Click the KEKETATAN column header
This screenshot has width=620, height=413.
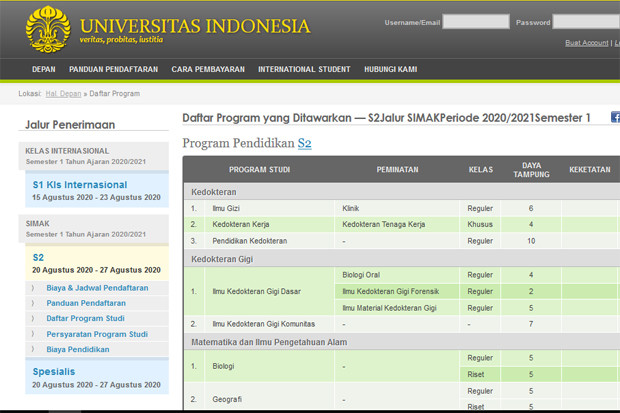point(590,170)
